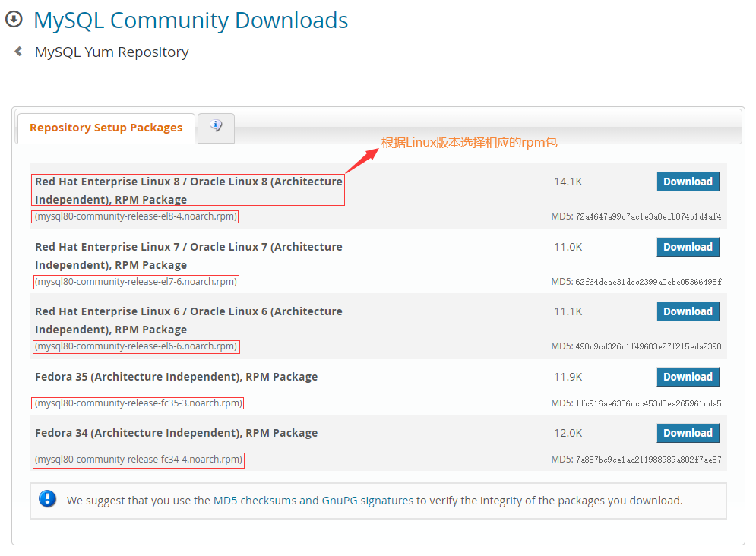Viewport: 756px width, 556px height.
Task: Switch to the Repository Setup Packages tab
Action: point(105,128)
